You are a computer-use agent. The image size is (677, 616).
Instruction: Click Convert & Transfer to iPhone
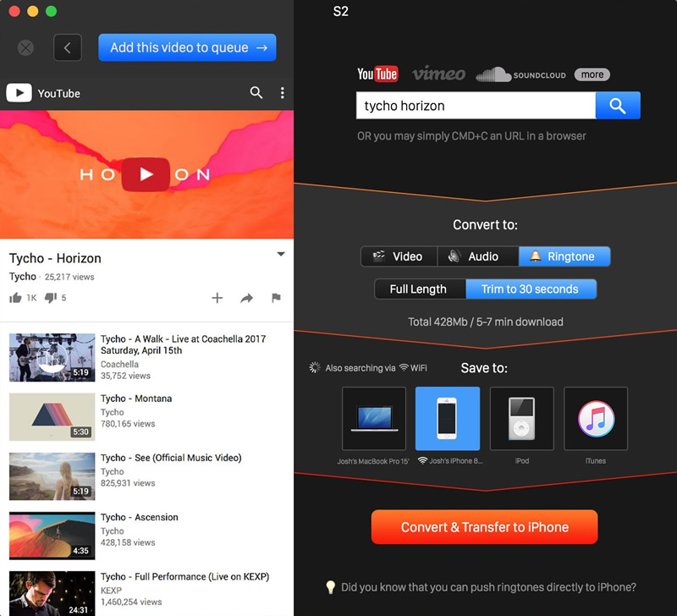[x=484, y=527]
